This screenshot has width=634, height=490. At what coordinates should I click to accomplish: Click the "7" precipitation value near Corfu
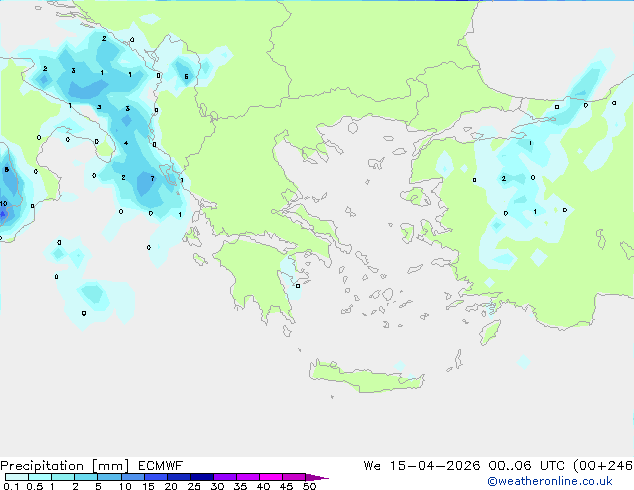pos(152,178)
